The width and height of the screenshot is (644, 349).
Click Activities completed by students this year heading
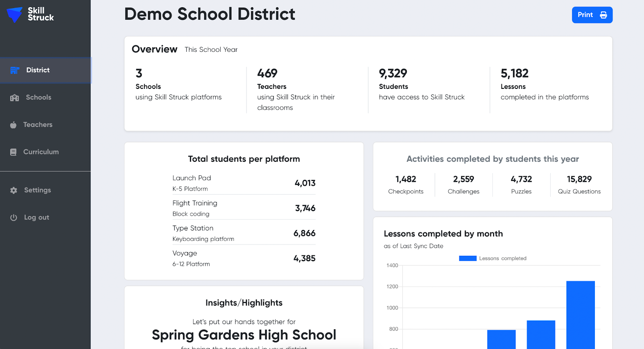[493, 159]
